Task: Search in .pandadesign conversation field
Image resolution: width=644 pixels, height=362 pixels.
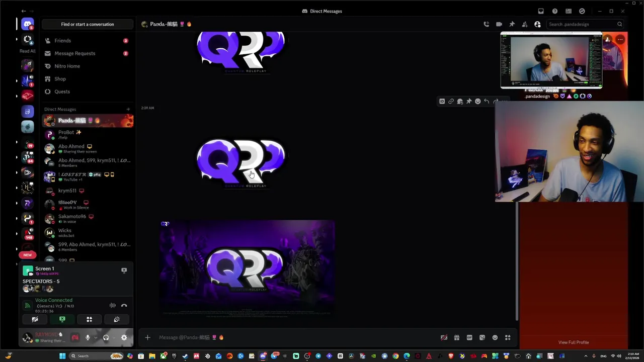Action: pyautogui.click(x=585, y=24)
